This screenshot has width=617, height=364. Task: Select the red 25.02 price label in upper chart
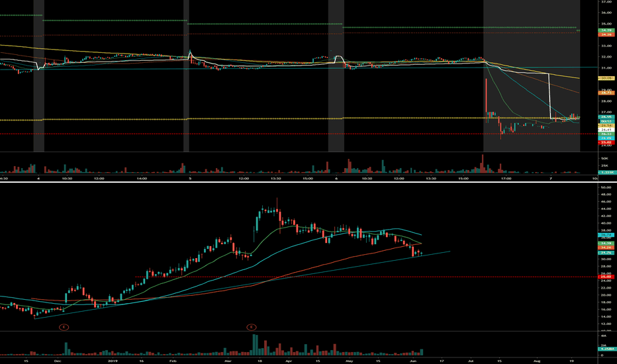point(606,142)
